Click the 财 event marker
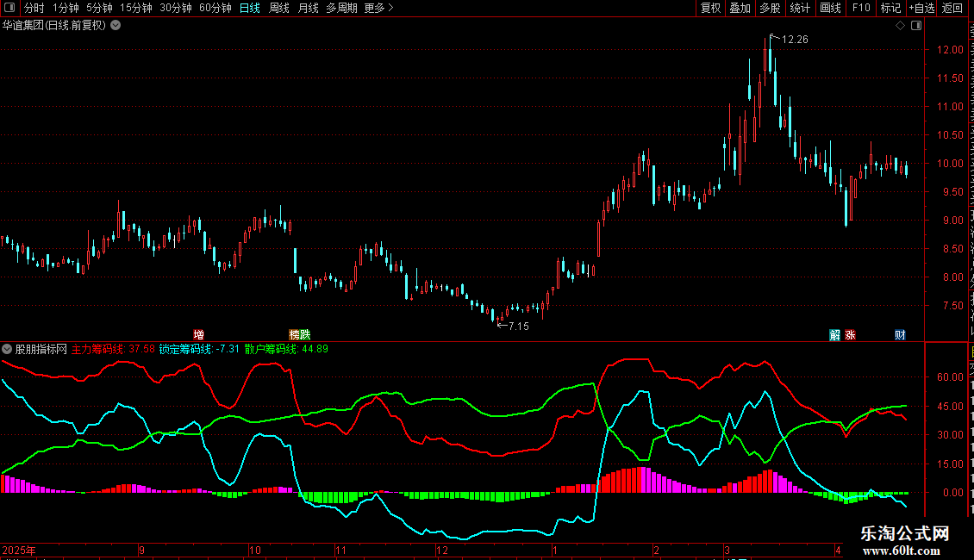Image resolution: width=974 pixels, height=560 pixels. (x=900, y=334)
